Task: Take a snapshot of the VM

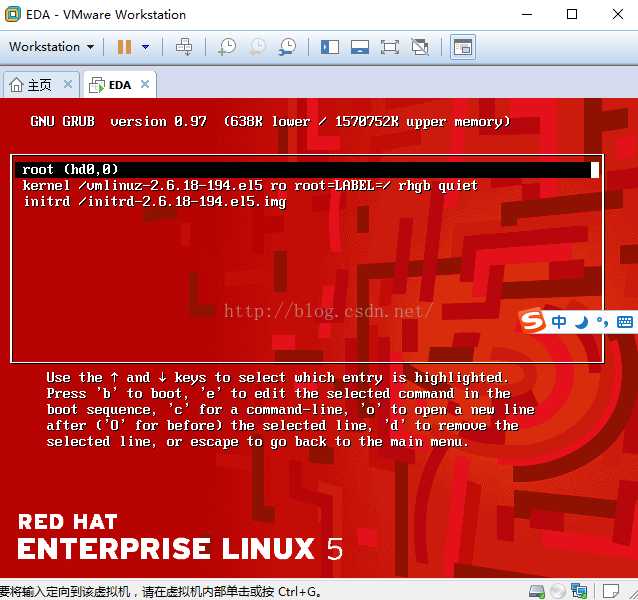Action: [x=227, y=47]
